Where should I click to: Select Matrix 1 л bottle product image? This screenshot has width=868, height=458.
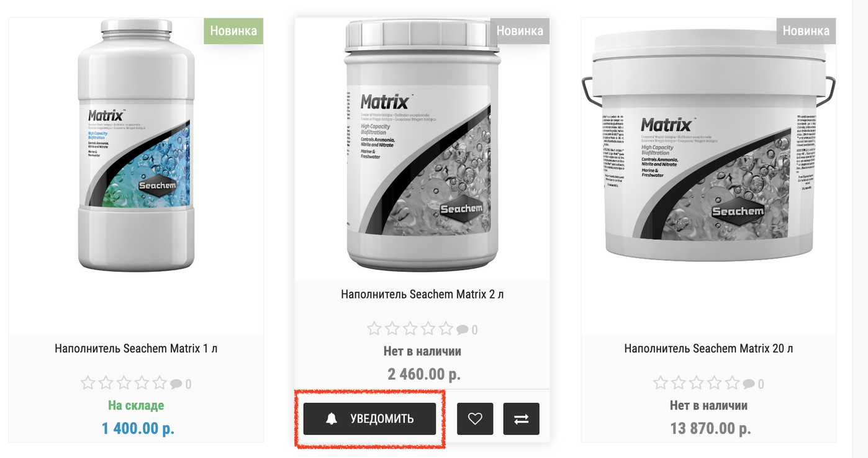pos(136,145)
